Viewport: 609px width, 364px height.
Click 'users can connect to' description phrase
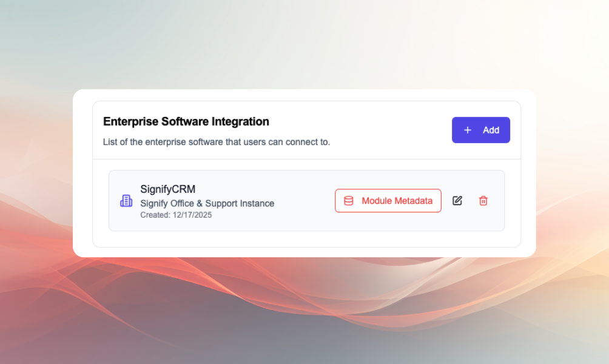click(x=285, y=143)
